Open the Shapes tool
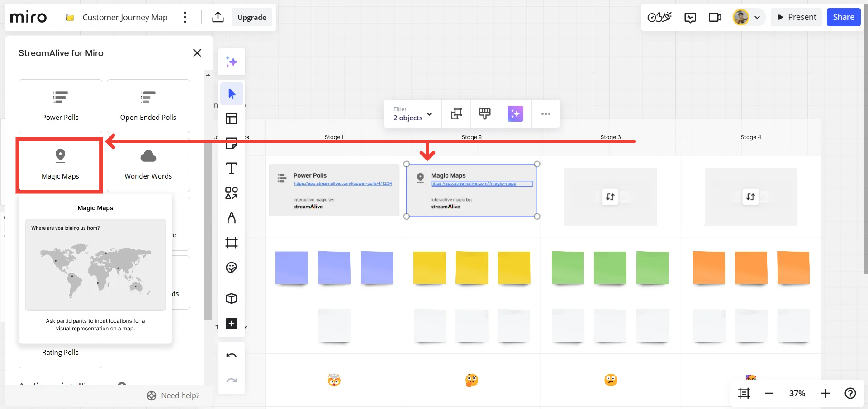Image resolution: width=868 pixels, height=409 pixels. pos(232,193)
